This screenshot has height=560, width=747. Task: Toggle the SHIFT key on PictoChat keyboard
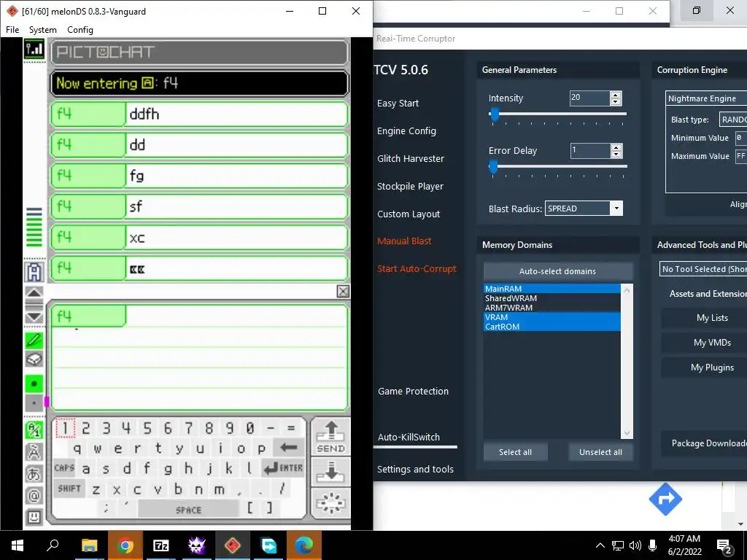[x=69, y=489]
